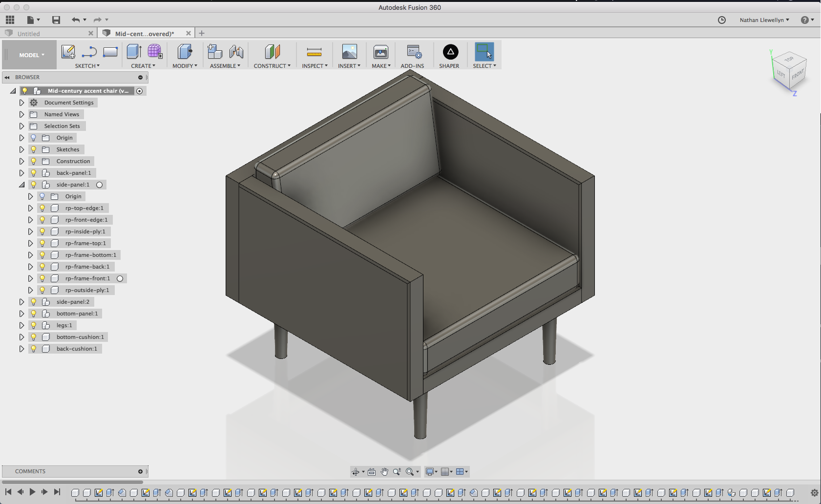
Task: Expand the rp-inside-ply:1 node
Action: [30, 231]
